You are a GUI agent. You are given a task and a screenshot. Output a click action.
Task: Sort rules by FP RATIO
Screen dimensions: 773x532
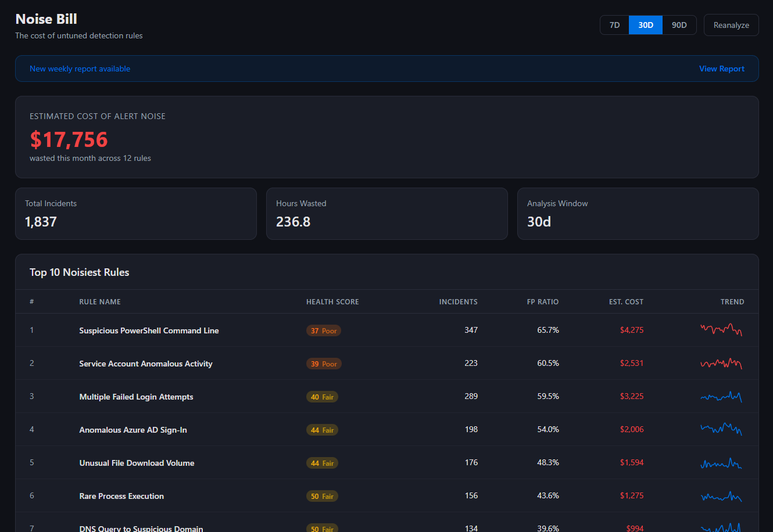[542, 301]
